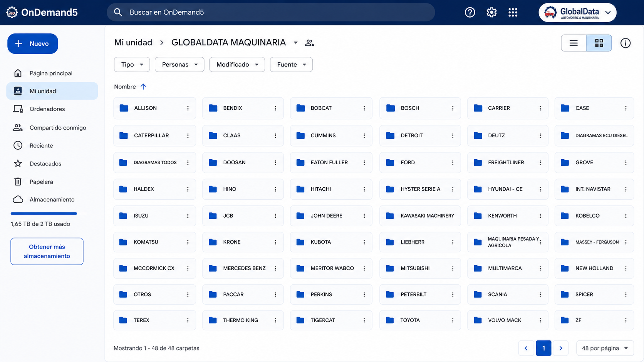The image size is (644, 362).
Task: Focus the Buscar en OnDemand5 search field
Action: [271, 12]
